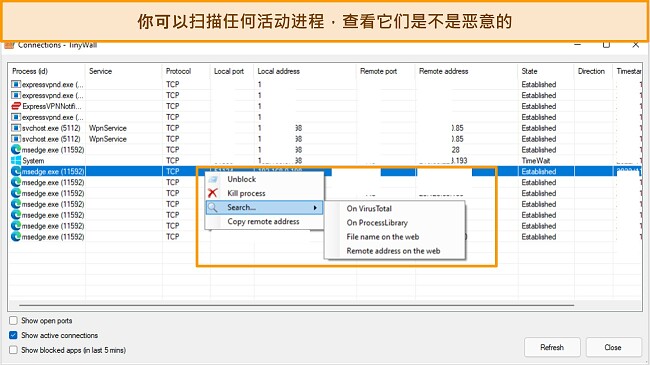Sort by the Protocol column header

[186, 71]
